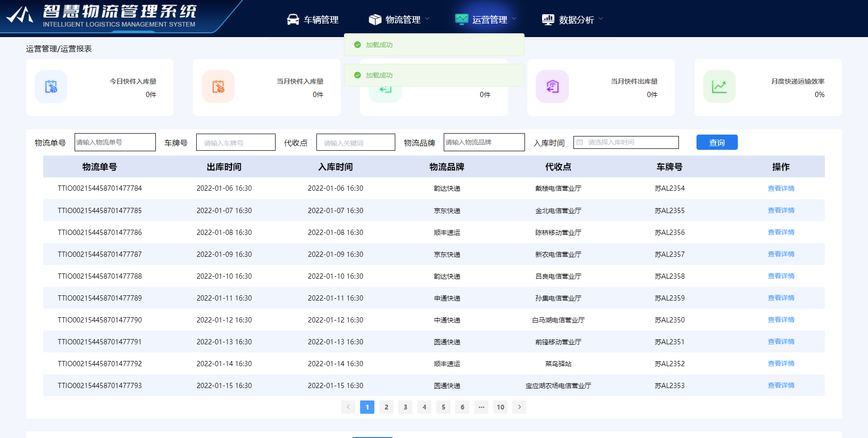The width and height of the screenshot is (868, 438).
Task: Click the box icon beside 物流管理
Action: coord(375,19)
